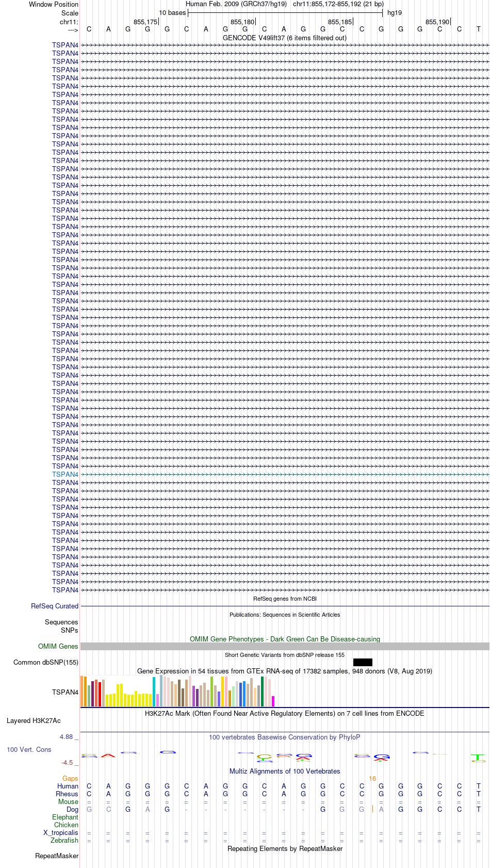
Task: Open '100 vertebrates Basewise Conservation by PhyloP' title
Action: [x=285, y=737]
